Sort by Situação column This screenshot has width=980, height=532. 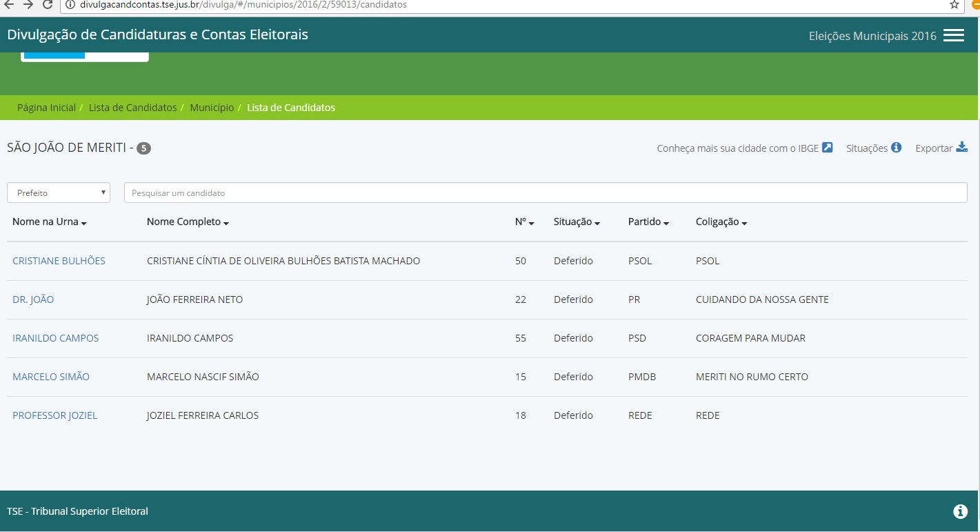point(577,222)
